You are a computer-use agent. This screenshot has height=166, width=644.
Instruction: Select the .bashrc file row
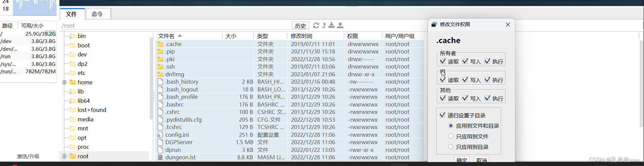tap(290, 105)
